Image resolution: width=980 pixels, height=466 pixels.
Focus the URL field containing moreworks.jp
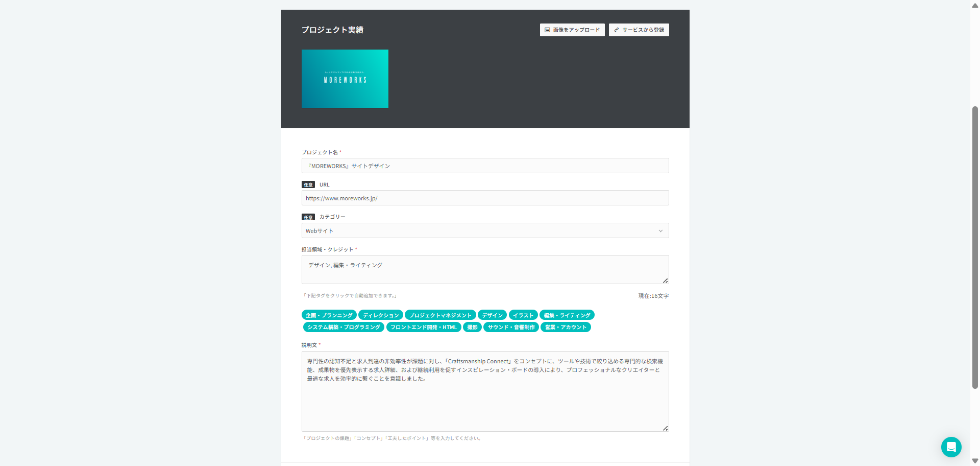[x=485, y=198]
